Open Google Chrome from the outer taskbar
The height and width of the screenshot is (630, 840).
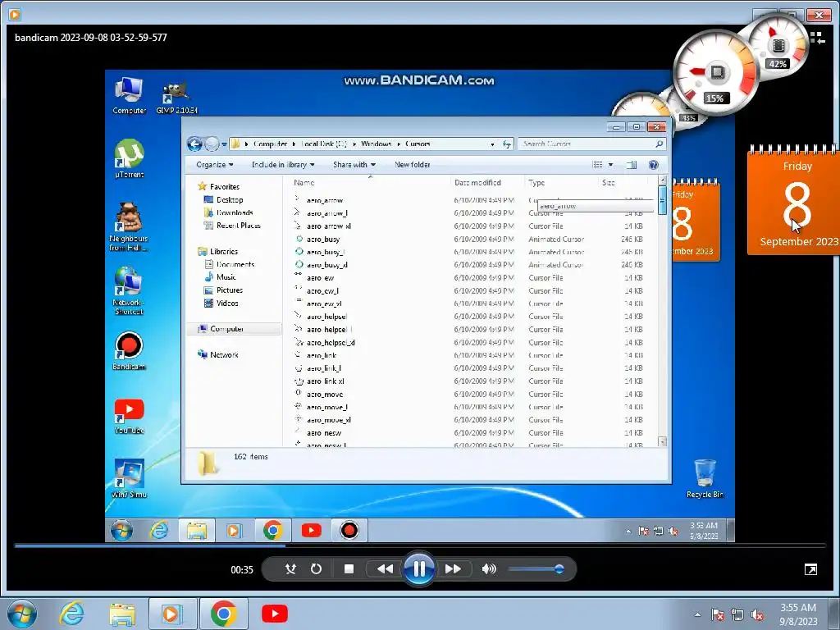pos(223,614)
